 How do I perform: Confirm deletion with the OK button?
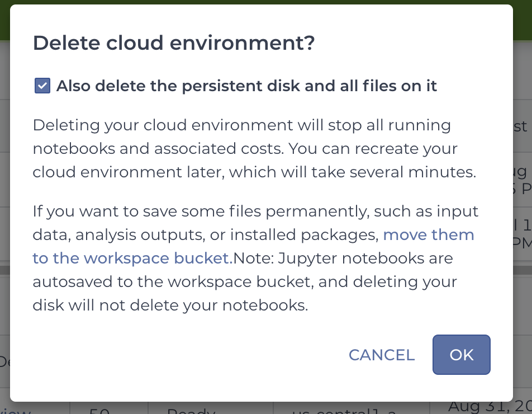click(462, 355)
